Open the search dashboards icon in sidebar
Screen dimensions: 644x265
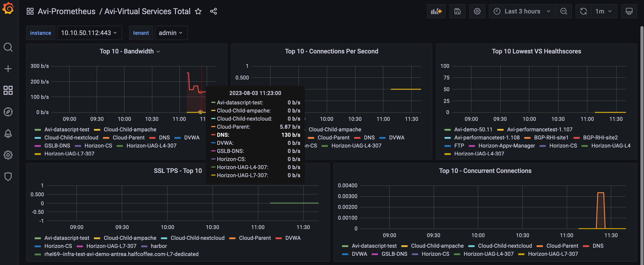[8, 47]
